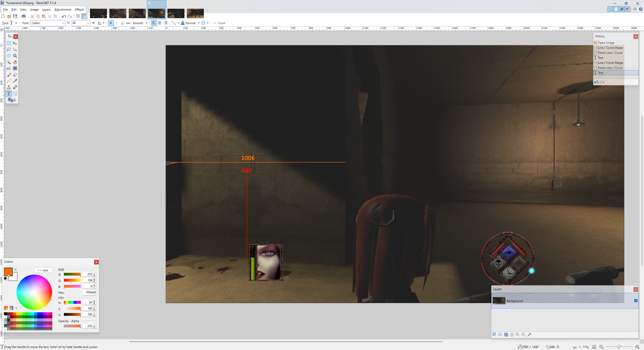Open the Font name dropdown

63,23
